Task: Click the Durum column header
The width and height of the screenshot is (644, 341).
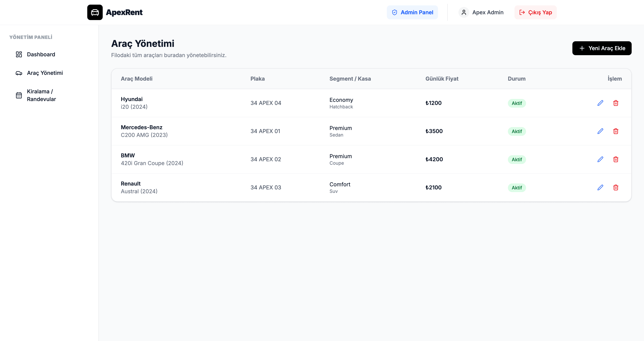Action: coord(517,79)
